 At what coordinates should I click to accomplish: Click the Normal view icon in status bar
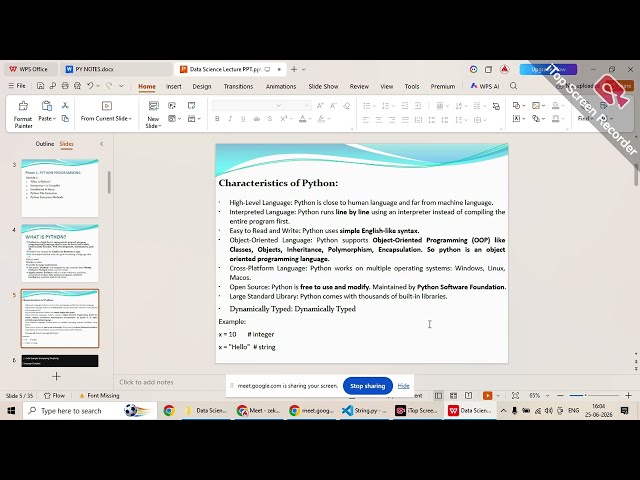(438, 396)
